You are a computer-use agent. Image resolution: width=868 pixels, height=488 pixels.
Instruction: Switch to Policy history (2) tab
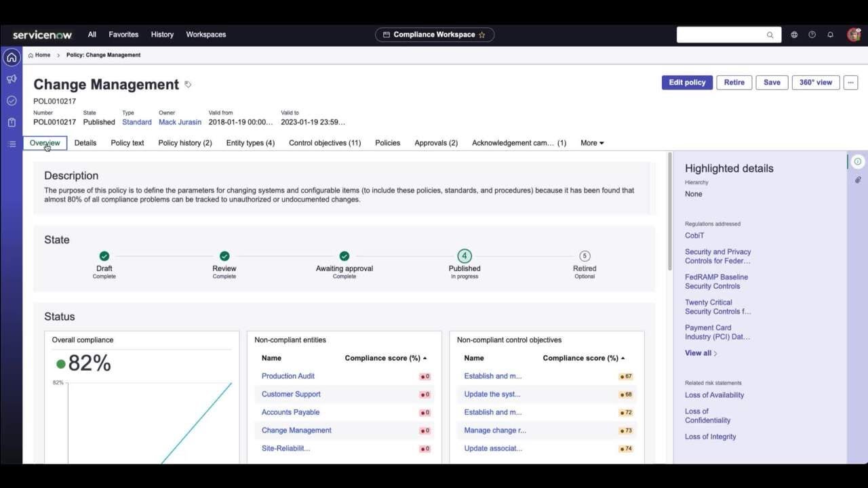click(x=185, y=143)
